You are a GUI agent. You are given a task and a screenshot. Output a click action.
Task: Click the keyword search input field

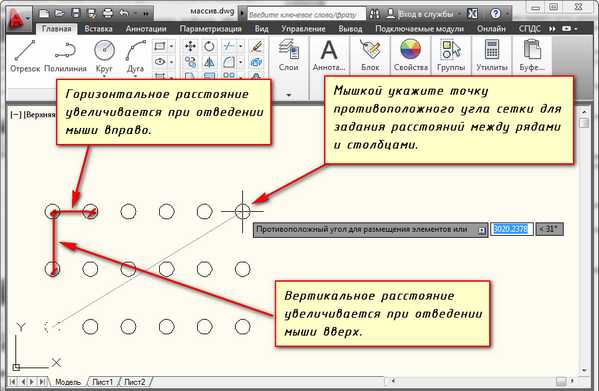pyautogui.click(x=306, y=15)
